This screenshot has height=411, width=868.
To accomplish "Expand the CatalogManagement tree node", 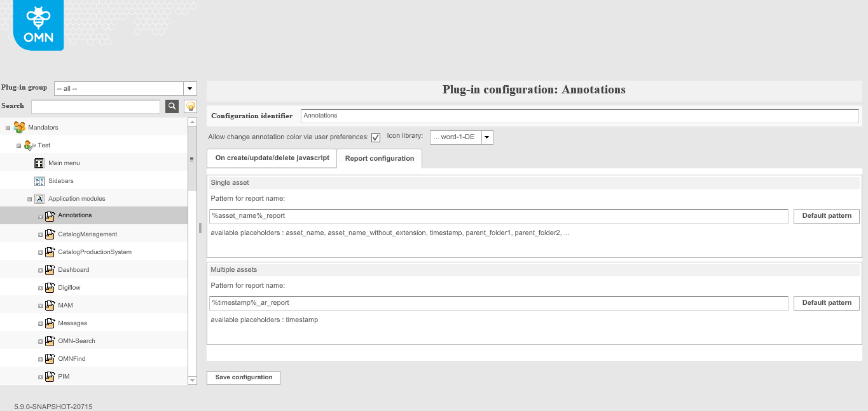I will pyautogui.click(x=40, y=234).
